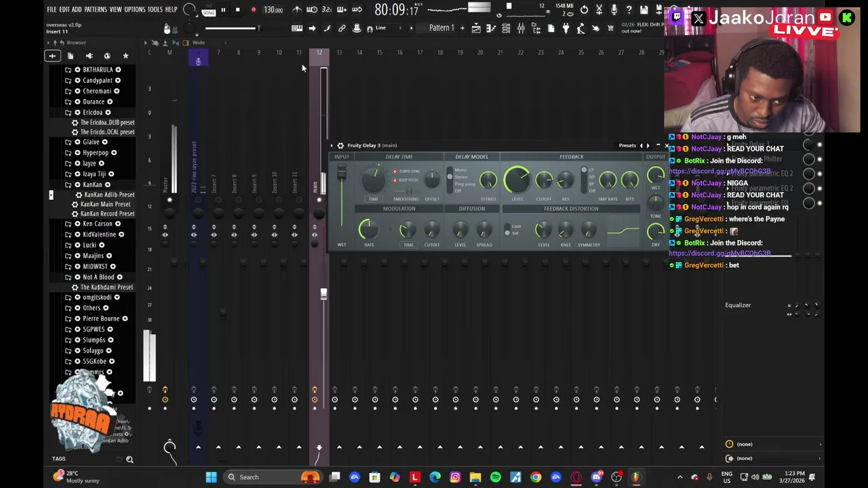868x488 pixels.
Task: Open Fruity Delay 3 gear settings icon
Action: [x=340, y=145]
